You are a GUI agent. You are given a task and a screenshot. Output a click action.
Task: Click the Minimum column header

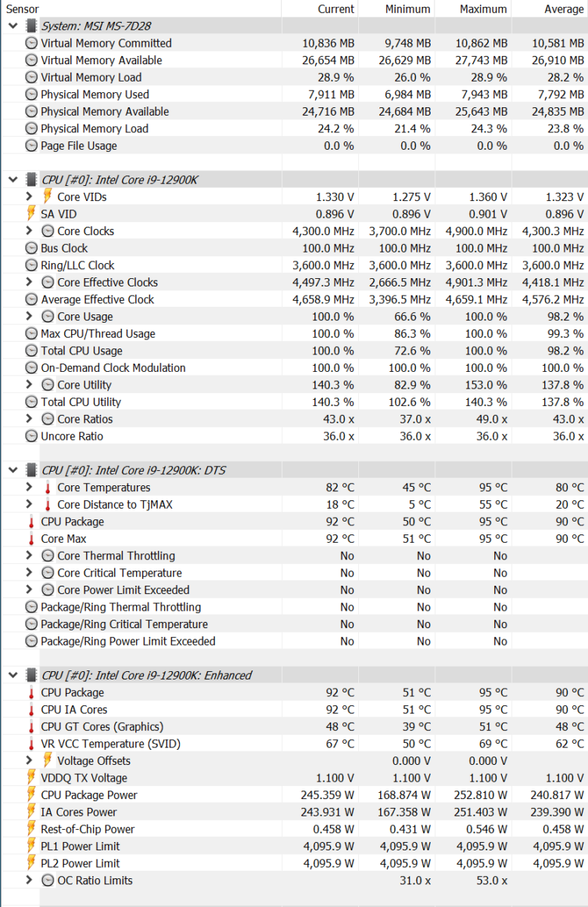coord(397,9)
